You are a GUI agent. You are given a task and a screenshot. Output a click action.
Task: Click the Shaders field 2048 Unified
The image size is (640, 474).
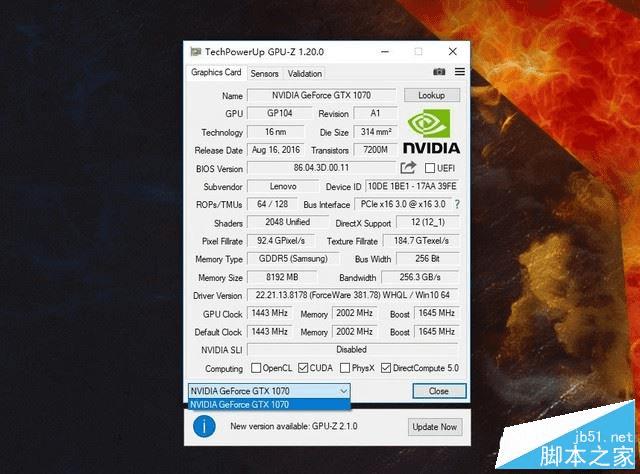pos(288,222)
